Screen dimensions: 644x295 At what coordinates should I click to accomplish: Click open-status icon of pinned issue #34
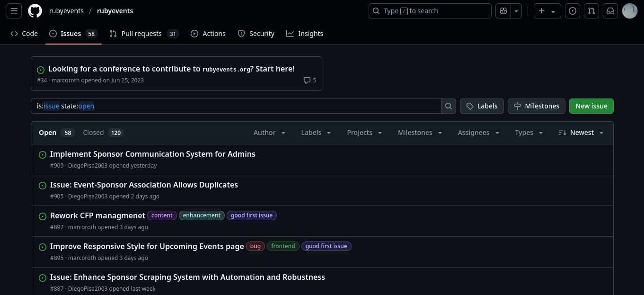tap(41, 70)
